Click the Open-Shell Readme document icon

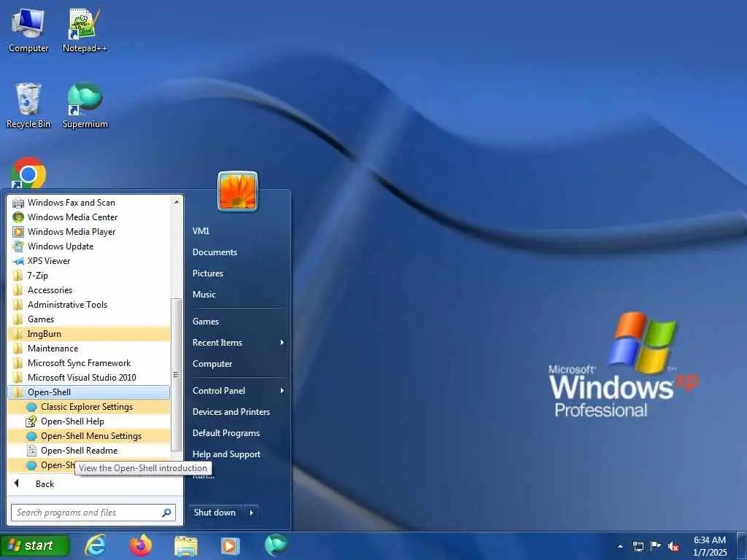(x=31, y=451)
